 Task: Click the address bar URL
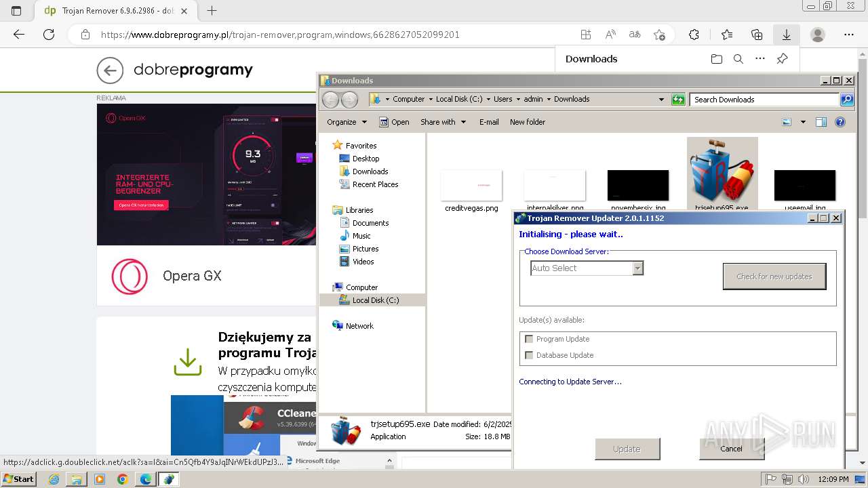point(280,35)
